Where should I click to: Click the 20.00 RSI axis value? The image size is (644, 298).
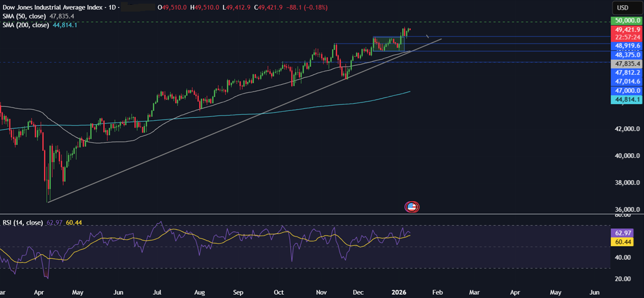point(621,279)
